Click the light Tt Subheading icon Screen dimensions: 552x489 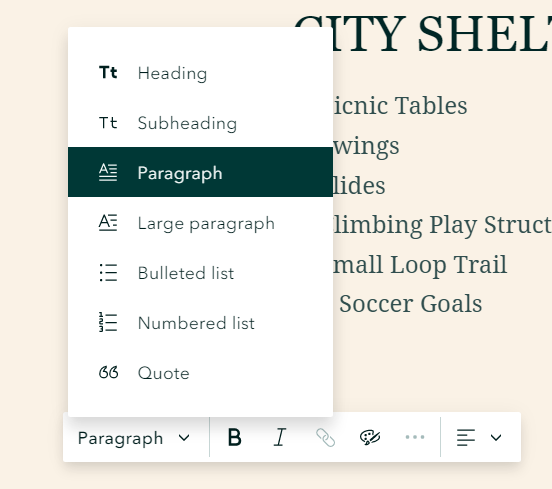(x=108, y=123)
